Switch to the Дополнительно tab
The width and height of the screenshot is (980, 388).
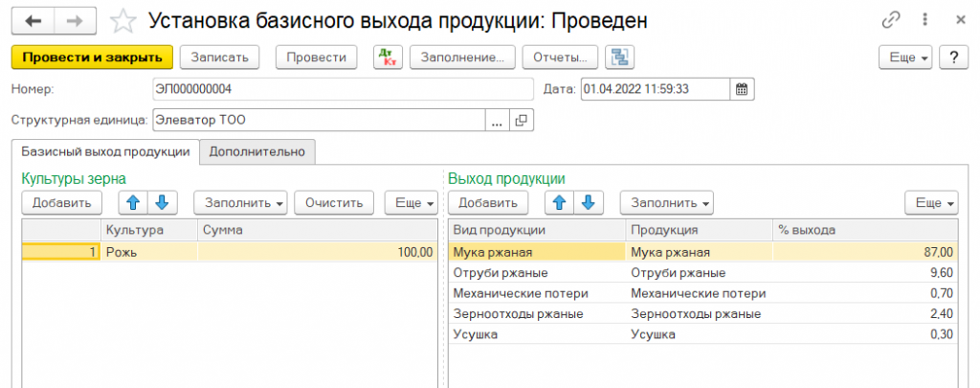[x=257, y=151]
